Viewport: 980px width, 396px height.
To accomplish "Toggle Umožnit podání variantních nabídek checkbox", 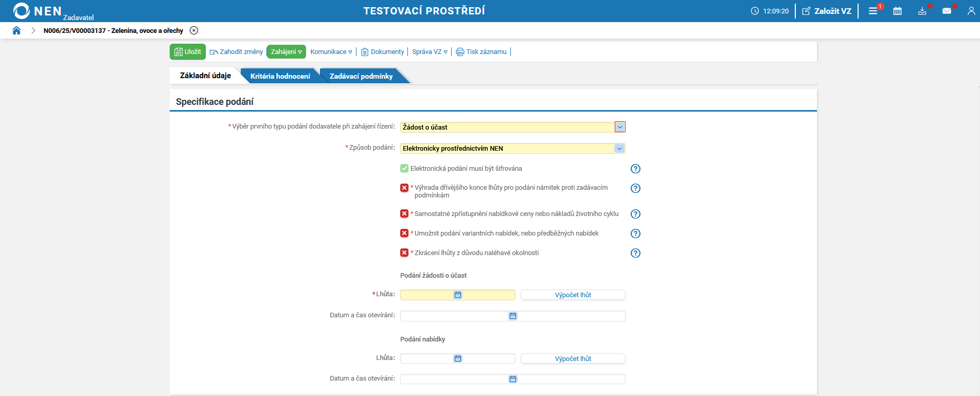I will point(404,233).
